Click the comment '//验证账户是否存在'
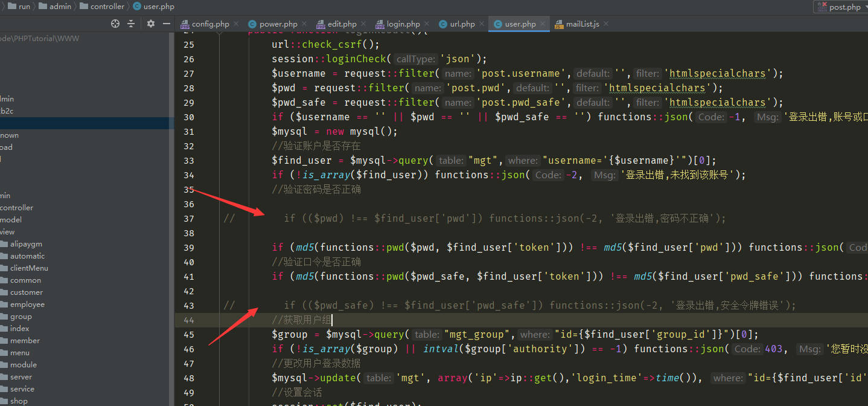This screenshot has height=406, width=868. tap(316, 146)
